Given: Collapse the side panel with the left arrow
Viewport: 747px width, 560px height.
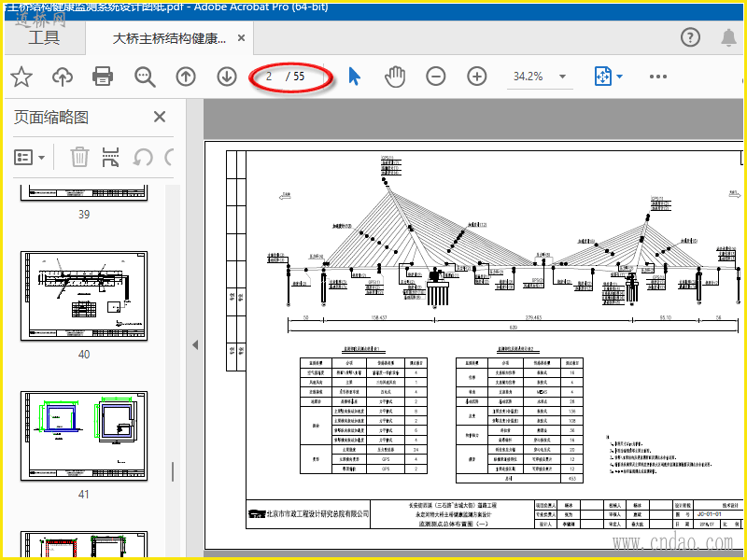Looking at the screenshot, I should (195, 344).
